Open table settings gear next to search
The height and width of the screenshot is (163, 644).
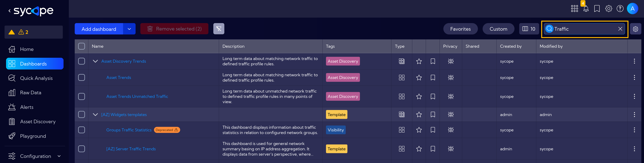pyautogui.click(x=635, y=29)
